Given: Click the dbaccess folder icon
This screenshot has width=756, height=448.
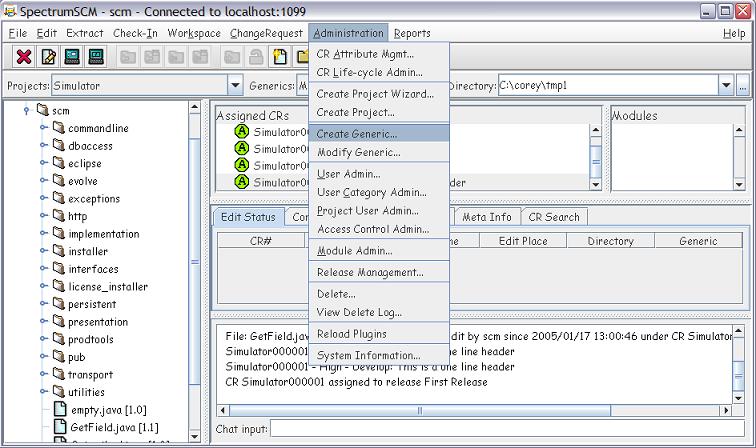Looking at the screenshot, I should tap(59, 145).
